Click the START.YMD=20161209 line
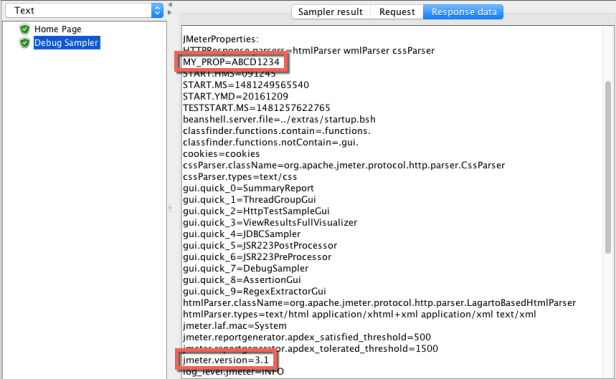 click(235, 96)
